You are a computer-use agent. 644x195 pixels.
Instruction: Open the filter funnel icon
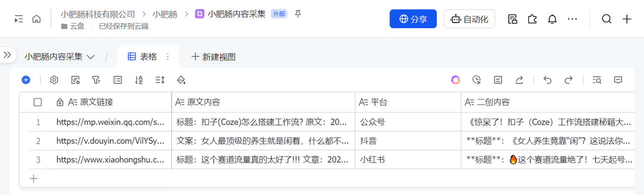[x=96, y=80]
